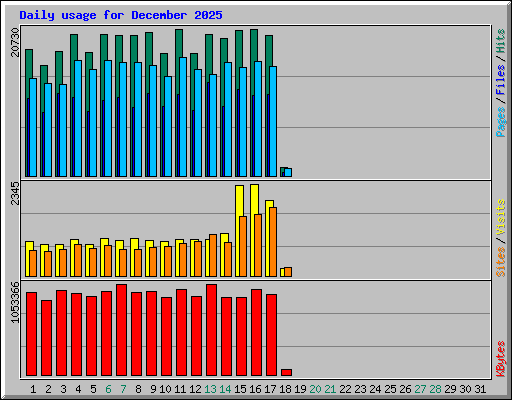Click day 22 on the x-axis

(x=345, y=389)
